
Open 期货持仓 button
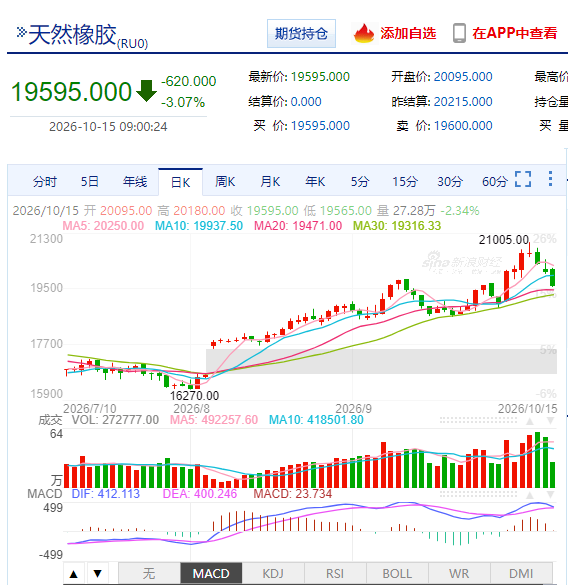click(x=301, y=34)
